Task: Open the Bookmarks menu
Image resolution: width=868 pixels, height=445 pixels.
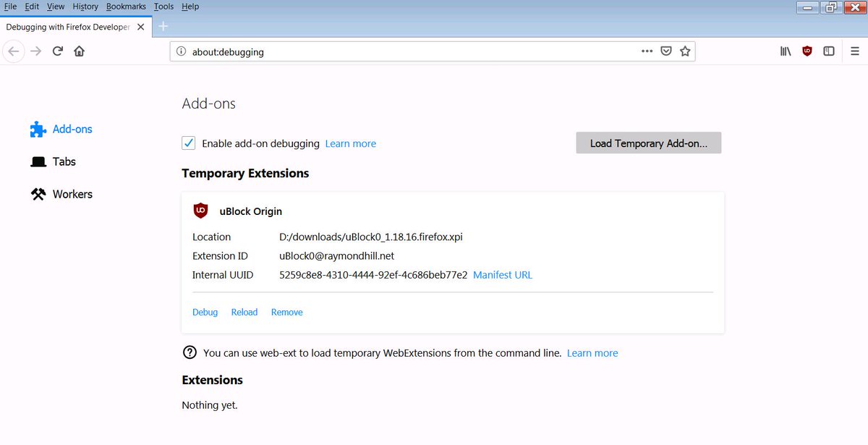Action: (126, 7)
